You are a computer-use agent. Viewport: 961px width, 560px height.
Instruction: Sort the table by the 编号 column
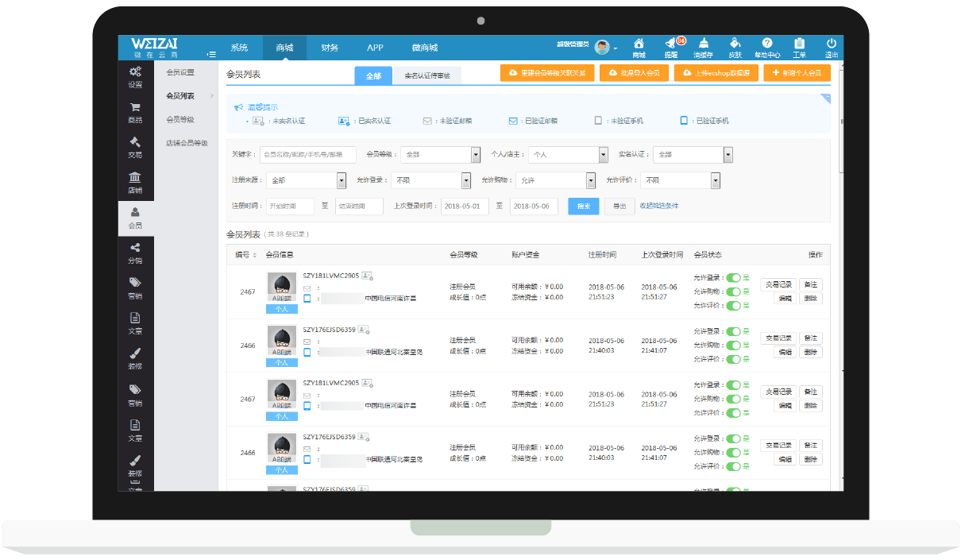point(245,255)
